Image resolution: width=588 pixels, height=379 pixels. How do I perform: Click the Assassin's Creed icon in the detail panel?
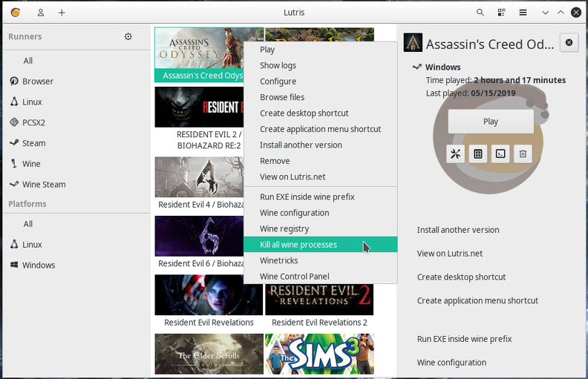(413, 42)
